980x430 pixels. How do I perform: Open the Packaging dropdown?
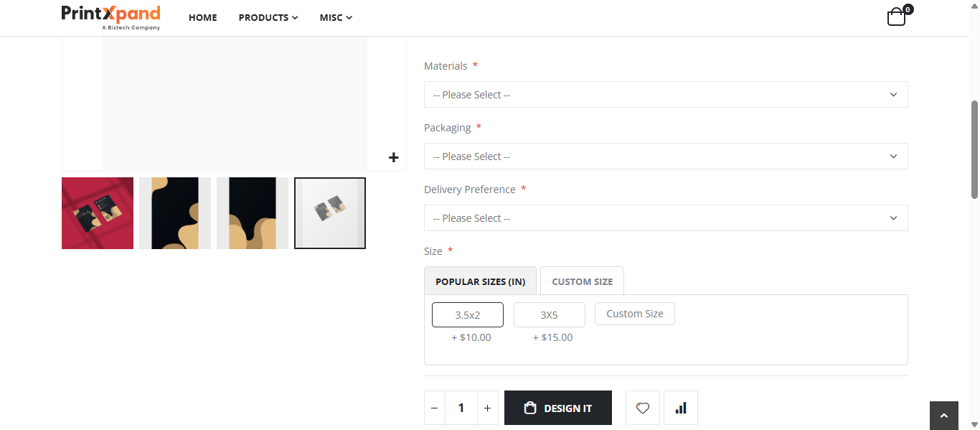(666, 156)
